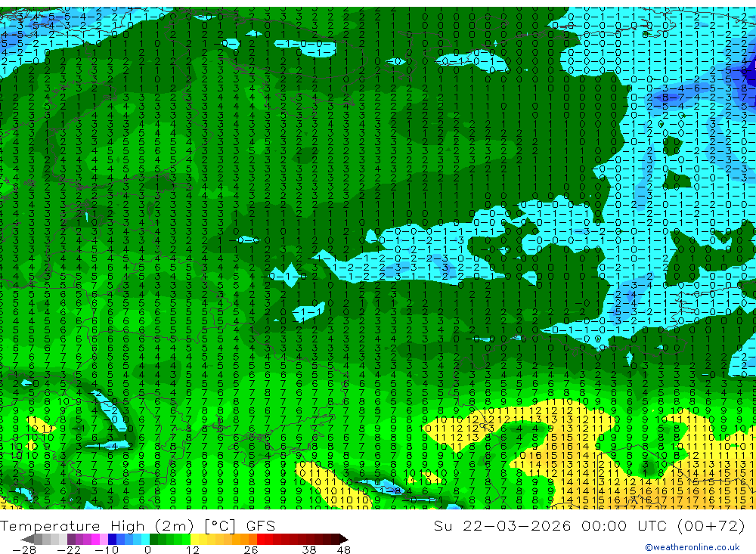This screenshot has width=756, height=554.
Task: Pick the bright yellow swatch at 12
Action: (x=194, y=539)
